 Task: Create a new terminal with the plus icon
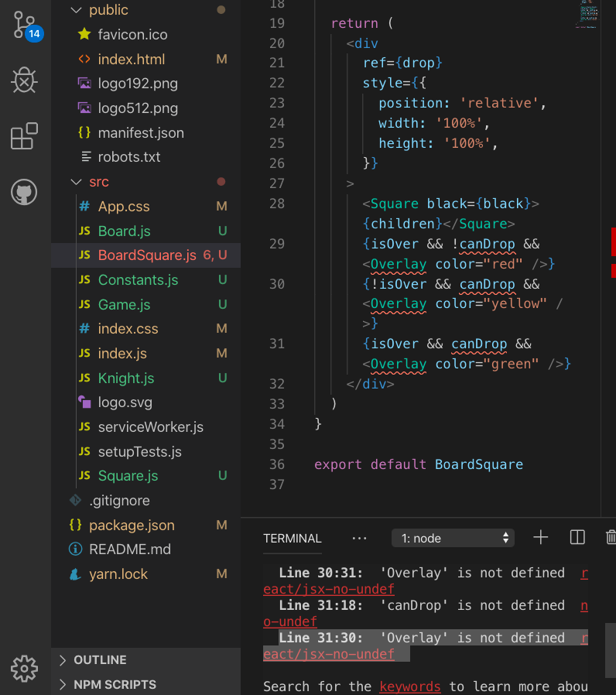point(540,537)
